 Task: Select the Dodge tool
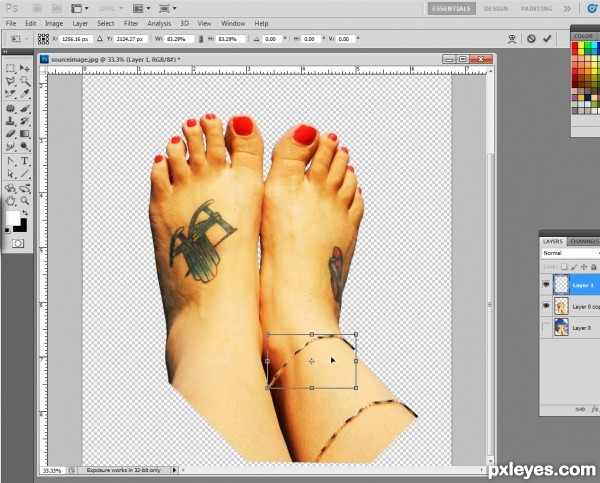pos(25,147)
